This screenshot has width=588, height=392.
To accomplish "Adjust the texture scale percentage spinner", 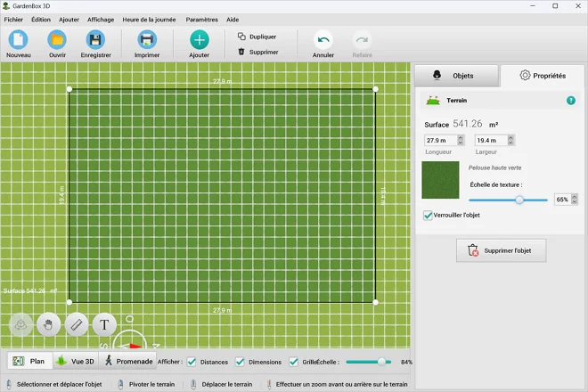I will tap(575, 200).
